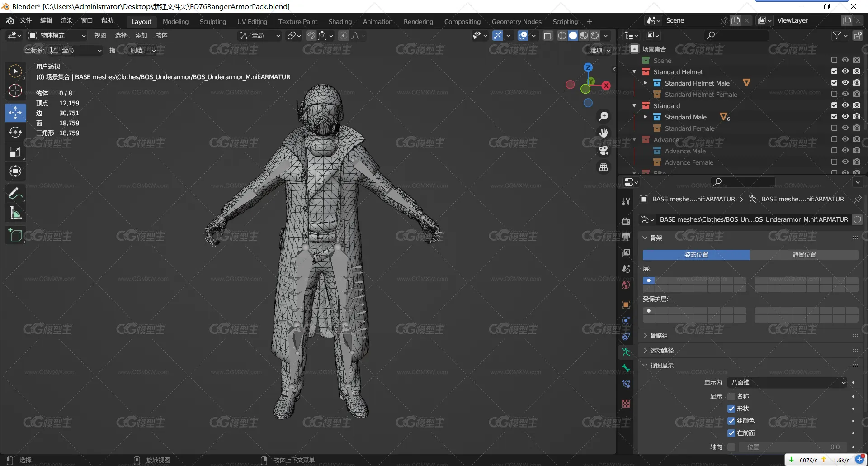The width and height of the screenshot is (868, 466).
Task: Toggle eye visibility for Standard Male
Action: point(845,117)
